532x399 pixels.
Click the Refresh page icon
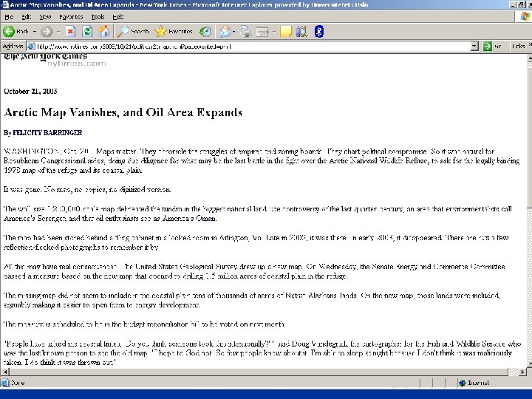coord(87,32)
